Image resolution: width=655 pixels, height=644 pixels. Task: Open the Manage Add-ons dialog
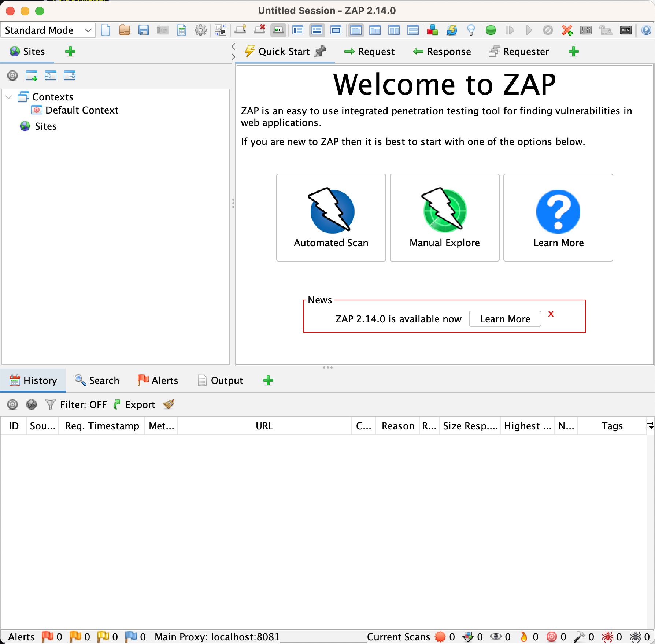click(x=433, y=30)
